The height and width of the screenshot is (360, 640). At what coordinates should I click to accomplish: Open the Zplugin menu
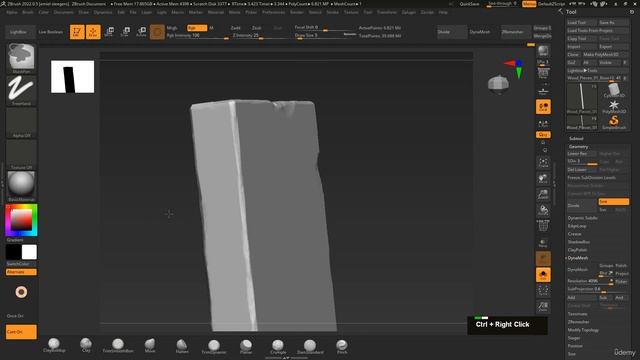(x=409, y=12)
